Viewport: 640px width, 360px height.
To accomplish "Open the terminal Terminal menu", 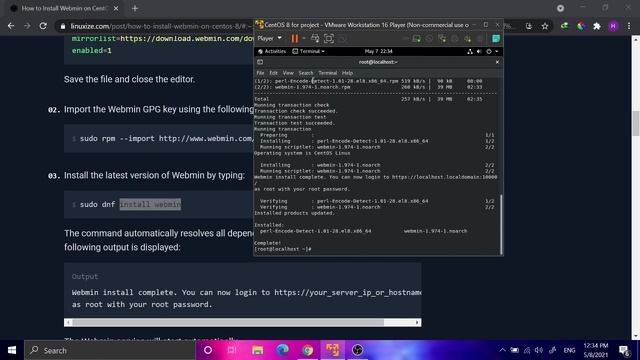I will 328,73.
